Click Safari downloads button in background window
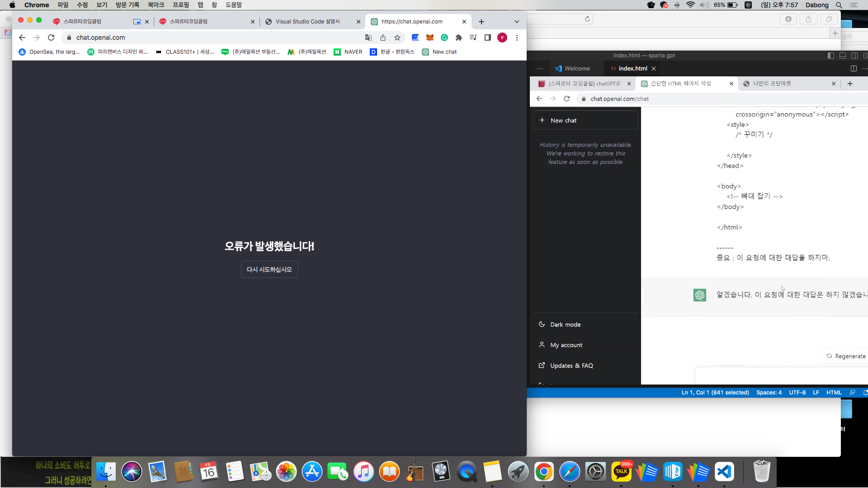 788,19
